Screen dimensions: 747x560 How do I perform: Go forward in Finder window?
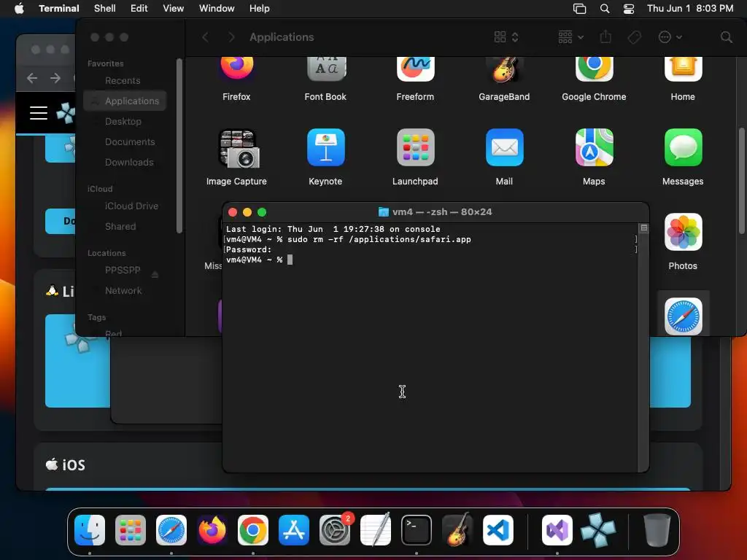(x=231, y=37)
